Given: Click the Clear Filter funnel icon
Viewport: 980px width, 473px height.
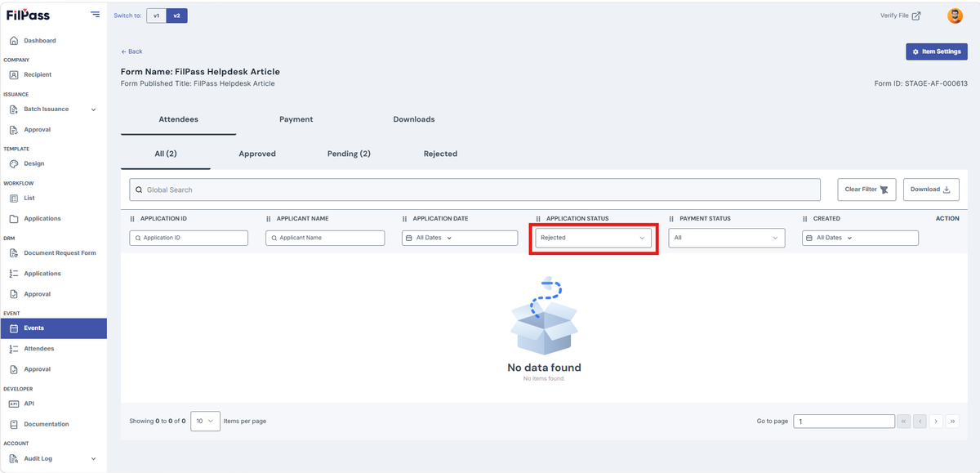Looking at the screenshot, I should [x=884, y=190].
